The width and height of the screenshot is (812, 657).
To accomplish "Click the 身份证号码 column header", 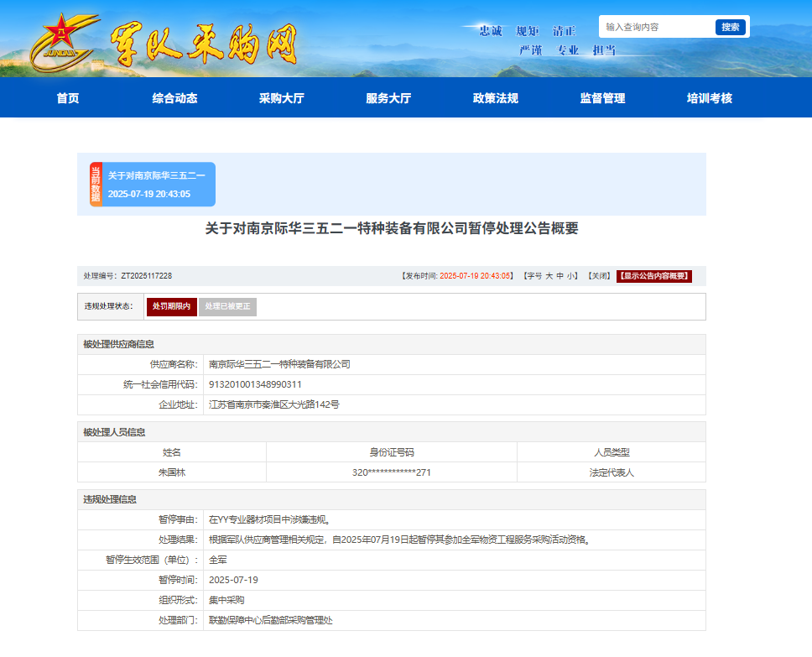I will pyautogui.click(x=392, y=452).
